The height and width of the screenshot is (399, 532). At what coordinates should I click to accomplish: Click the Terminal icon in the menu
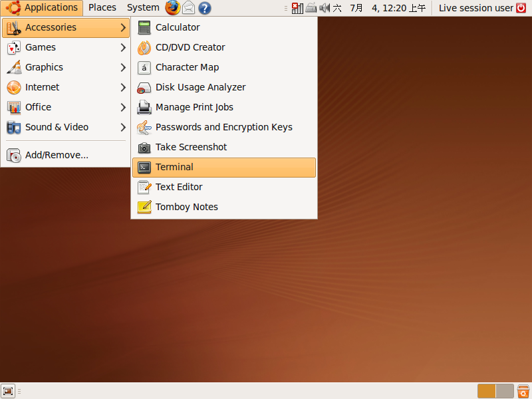144,168
